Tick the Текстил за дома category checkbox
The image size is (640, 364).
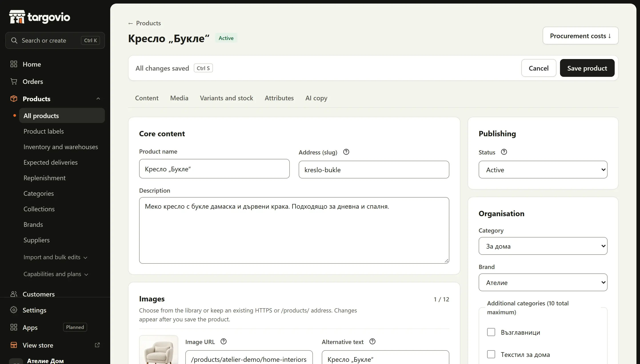(x=491, y=354)
